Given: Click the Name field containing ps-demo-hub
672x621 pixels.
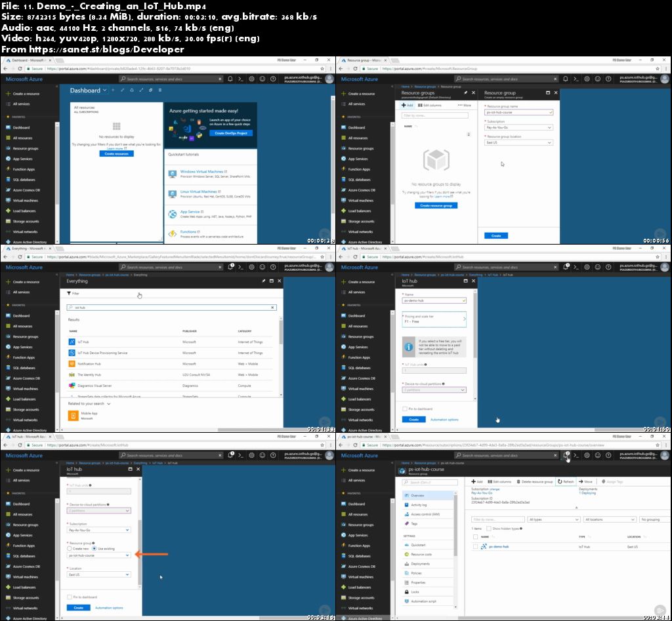Looking at the screenshot, I should coord(434,300).
